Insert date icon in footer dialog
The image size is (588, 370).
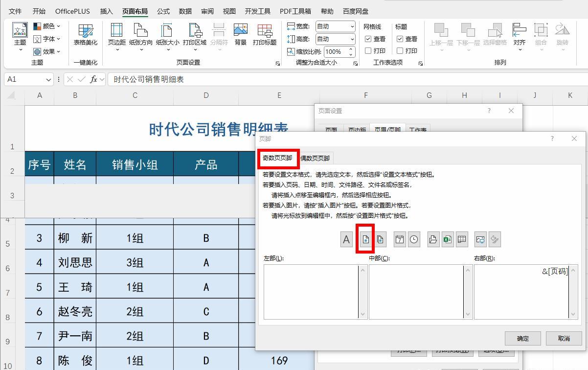click(400, 239)
